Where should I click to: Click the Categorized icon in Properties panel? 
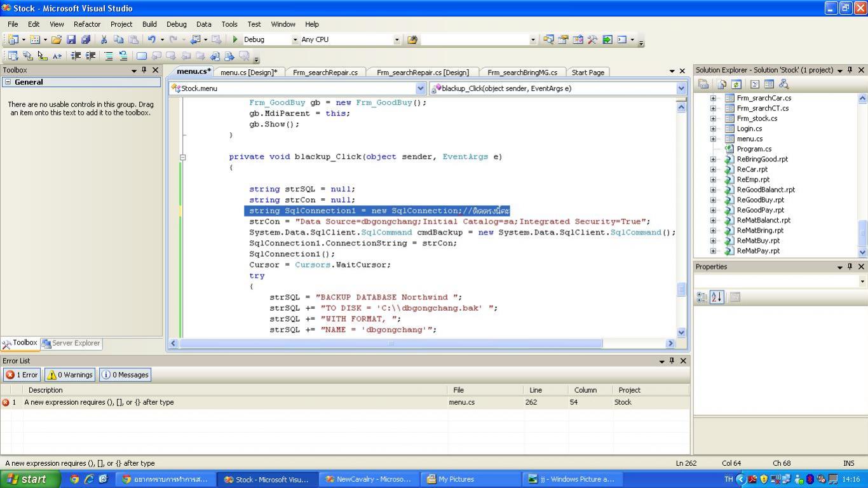702,297
